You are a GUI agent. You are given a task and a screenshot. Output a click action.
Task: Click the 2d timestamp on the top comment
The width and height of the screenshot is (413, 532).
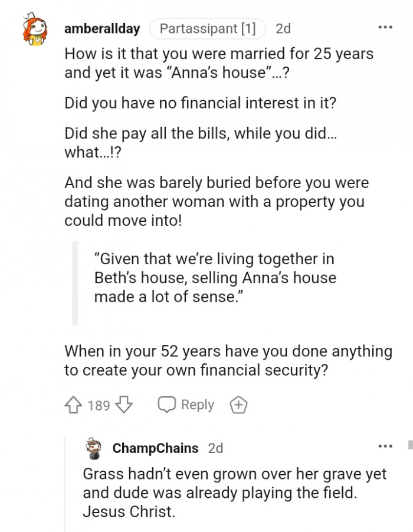pos(282,28)
